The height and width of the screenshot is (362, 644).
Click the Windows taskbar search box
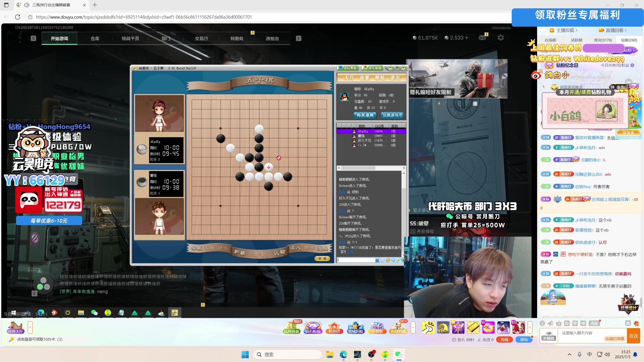click(x=287, y=354)
